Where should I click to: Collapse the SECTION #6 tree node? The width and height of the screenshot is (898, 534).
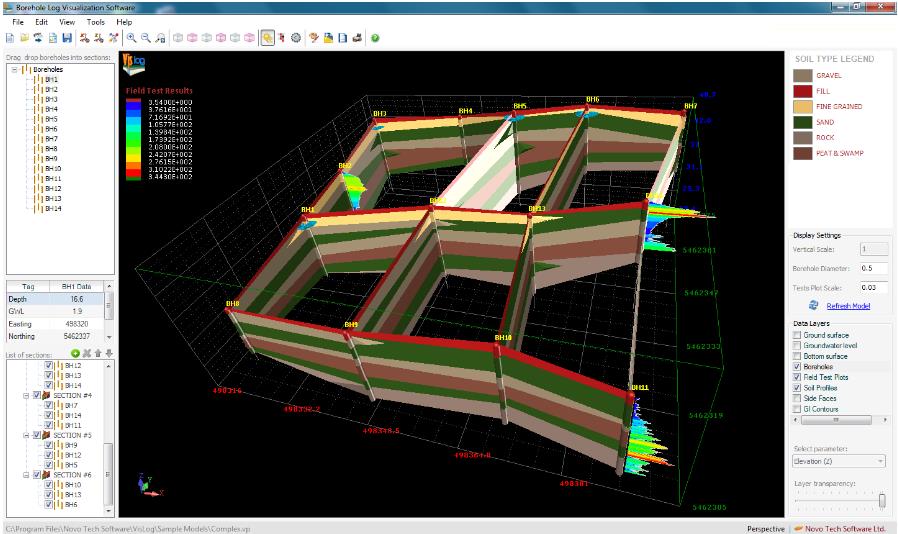[27, 474]
